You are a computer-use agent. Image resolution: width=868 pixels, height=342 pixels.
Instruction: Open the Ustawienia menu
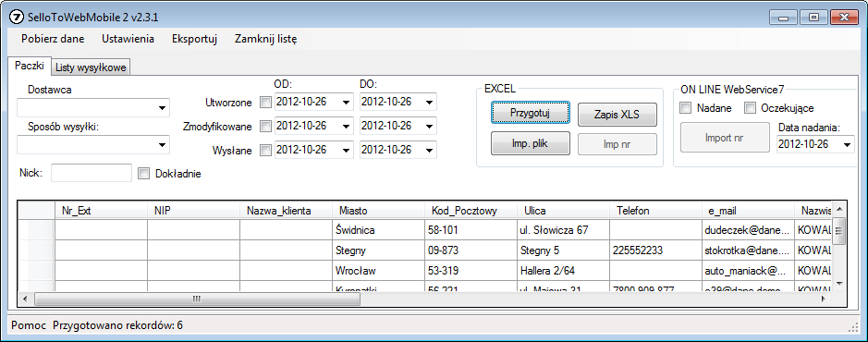pos(128,39)
